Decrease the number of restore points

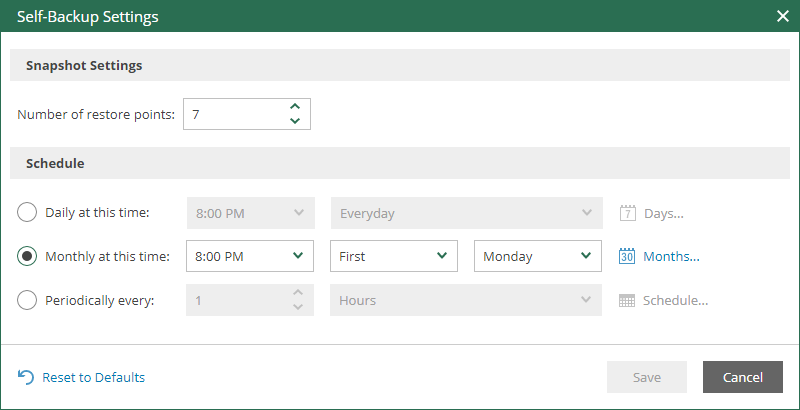click(295, 121)
